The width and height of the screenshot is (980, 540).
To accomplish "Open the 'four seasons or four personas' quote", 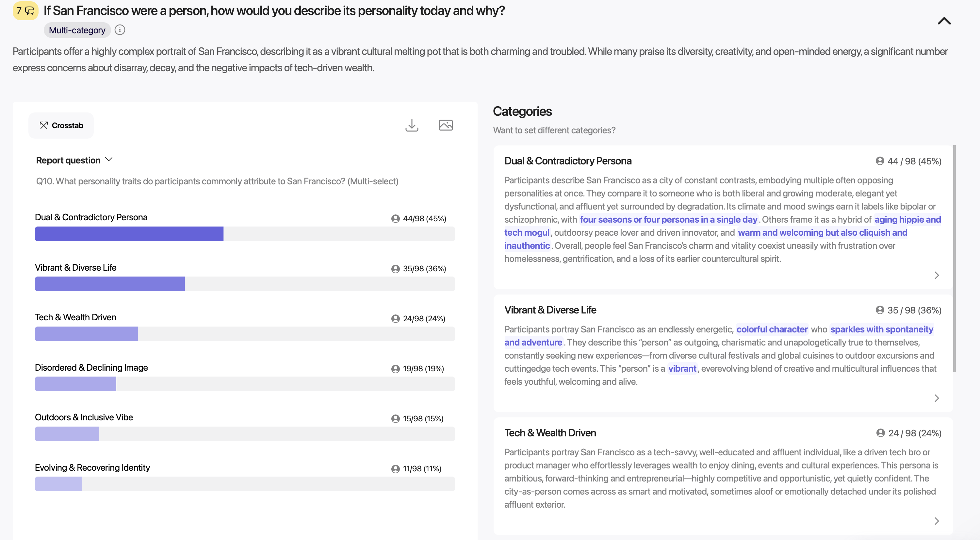I will 668,220.
